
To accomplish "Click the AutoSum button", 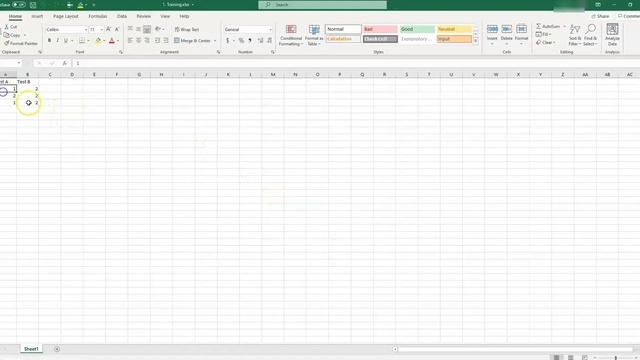I will pos(548,26).
